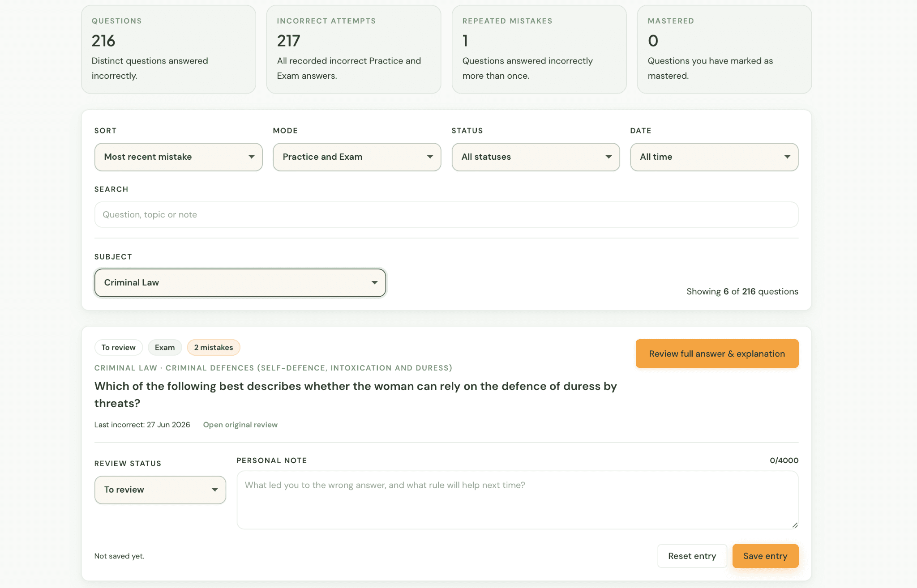Screen dimensions: 917x588
Task: Click the 0/4000 character counter
Action: coord(784,460)
